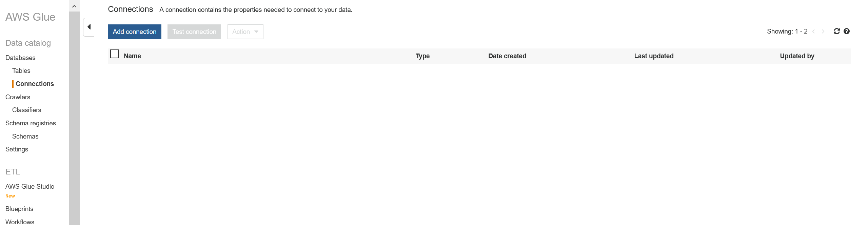
Task: Click the Test connection button
Action: click(194, 32)
